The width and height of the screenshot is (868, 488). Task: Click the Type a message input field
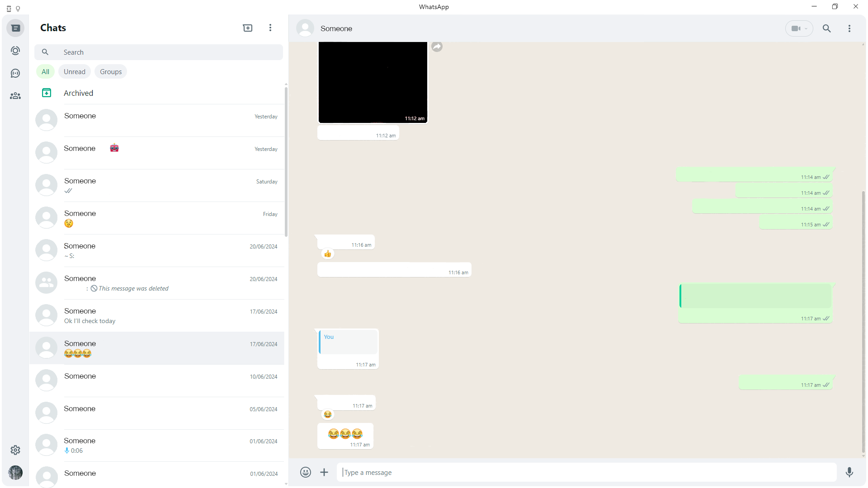point(590,472)
